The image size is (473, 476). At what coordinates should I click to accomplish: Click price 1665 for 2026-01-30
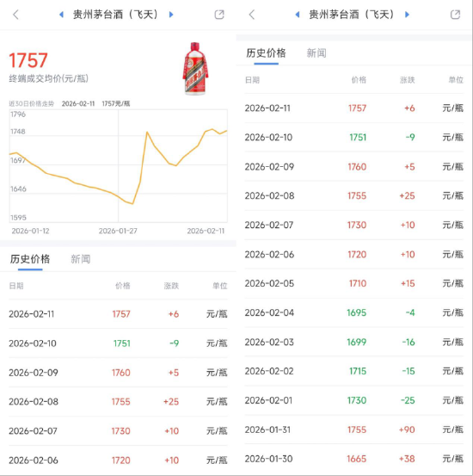tap(357, 459)
